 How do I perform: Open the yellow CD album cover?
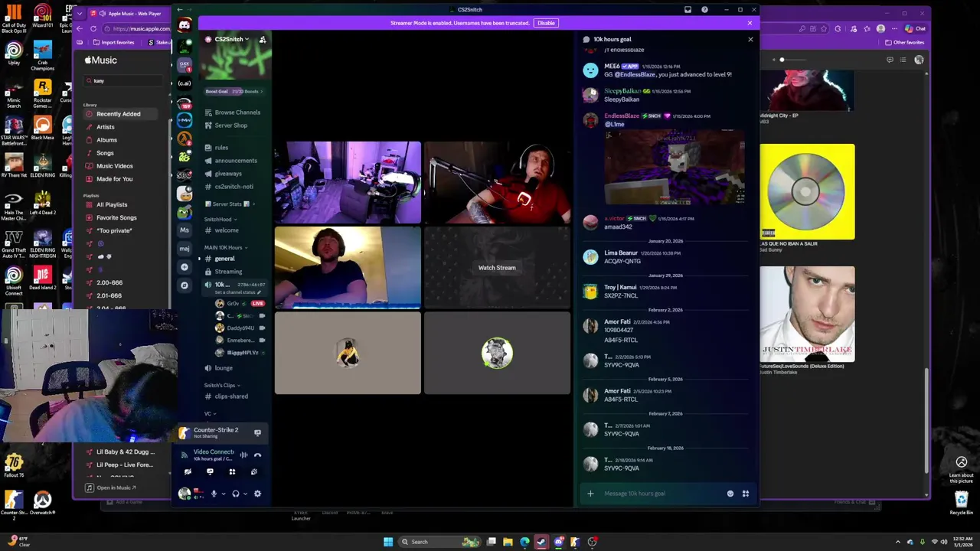pos(807,191)
